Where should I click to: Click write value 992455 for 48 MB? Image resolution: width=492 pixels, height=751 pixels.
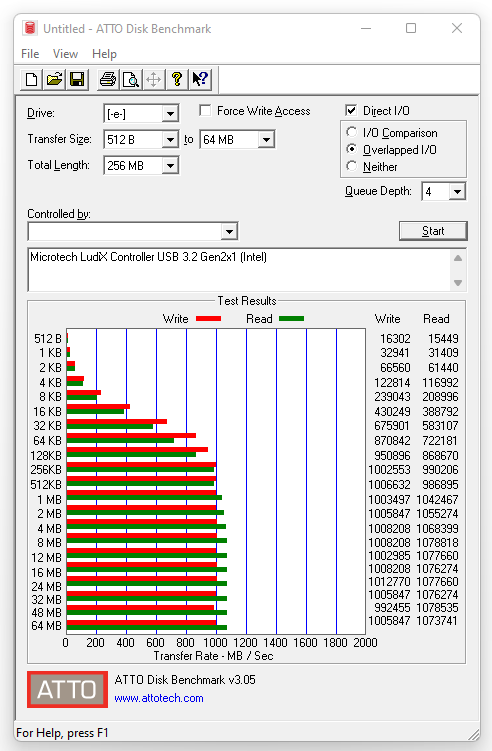pyautogui.click(x=392, y=608)
